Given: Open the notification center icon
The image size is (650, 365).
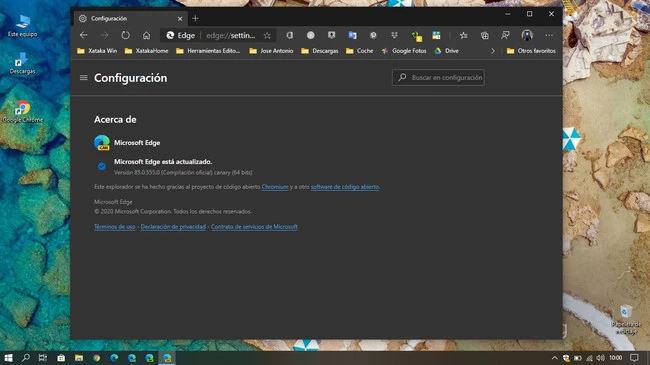Looking at the screenshot, I should pyautogui.click(x=634, y=358).
